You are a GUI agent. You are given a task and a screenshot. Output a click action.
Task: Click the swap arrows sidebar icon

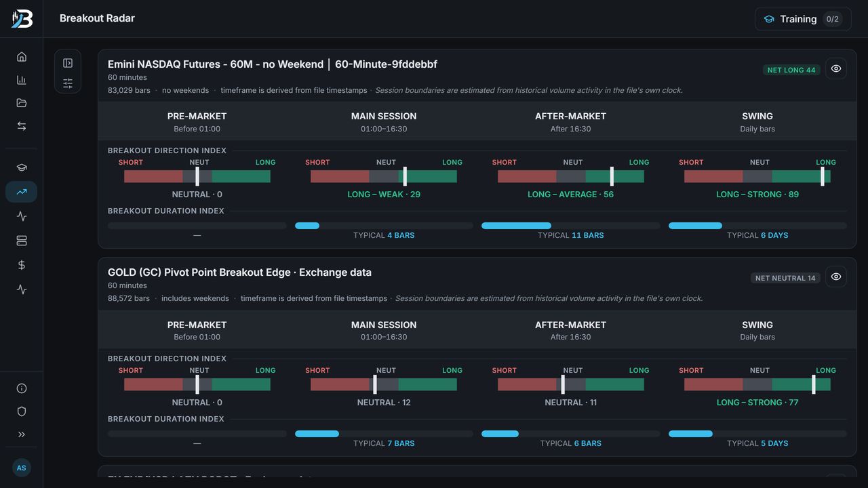pos(22,126)
